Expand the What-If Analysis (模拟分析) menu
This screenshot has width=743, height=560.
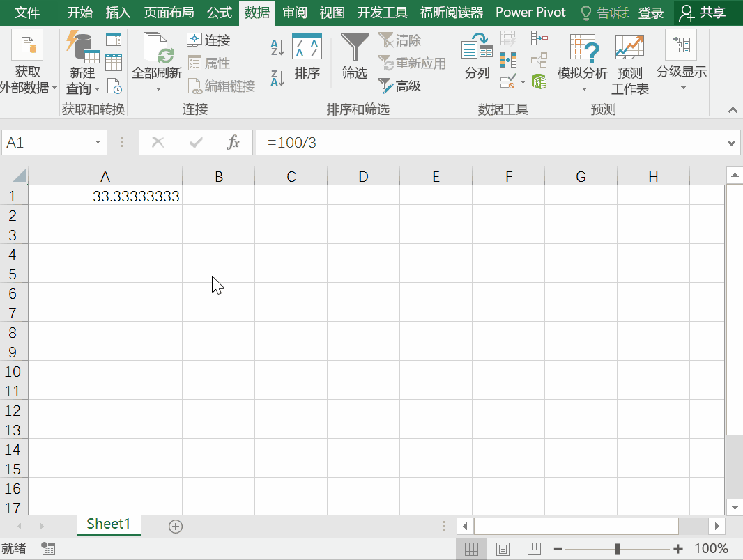583,89
